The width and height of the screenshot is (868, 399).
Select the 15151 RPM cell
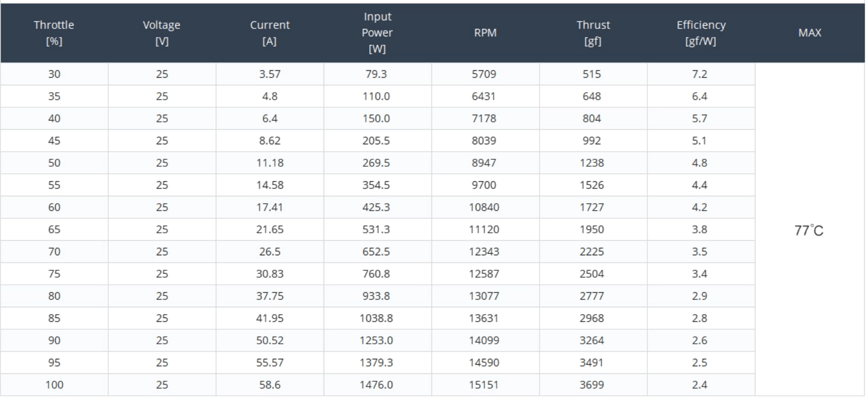tap(484, 385)
